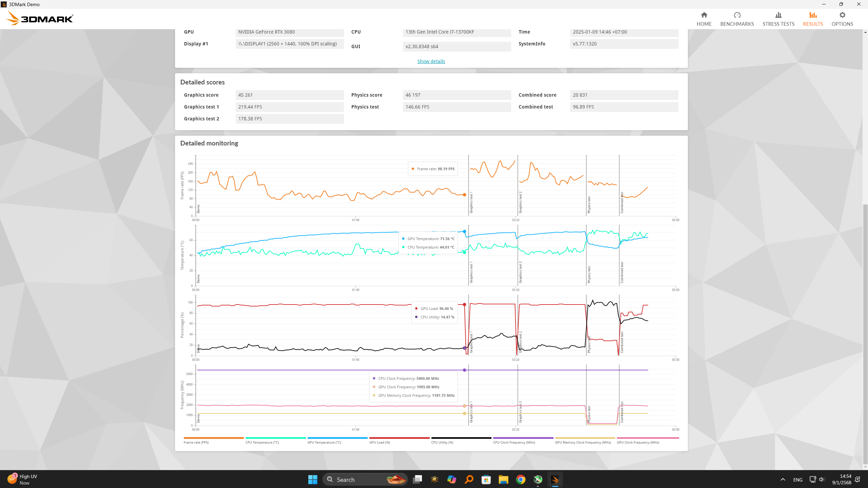Open Google Chrome from taskbar
This screenshot has width=868, height=488.
coord(521,479)
